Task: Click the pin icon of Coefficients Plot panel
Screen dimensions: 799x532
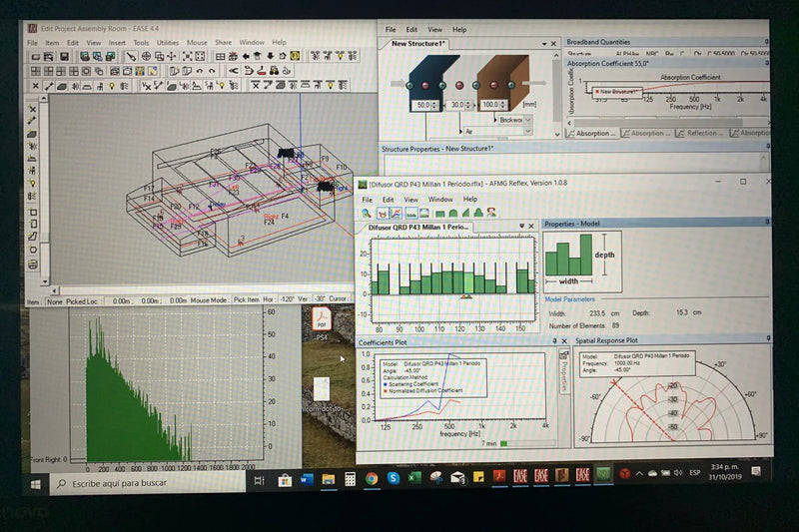Action: pyautogui.click(x=555, y=340)
